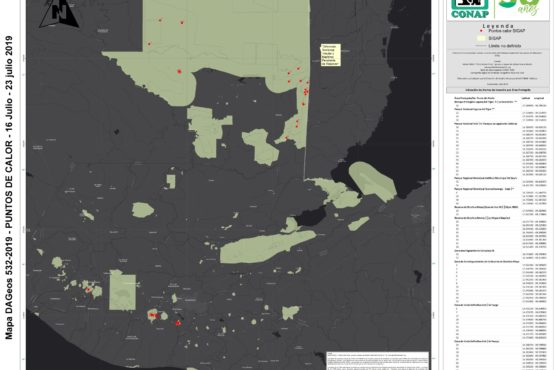
Task: Click the Puntos calor SIGAP legend label
Action: point(507,31)
